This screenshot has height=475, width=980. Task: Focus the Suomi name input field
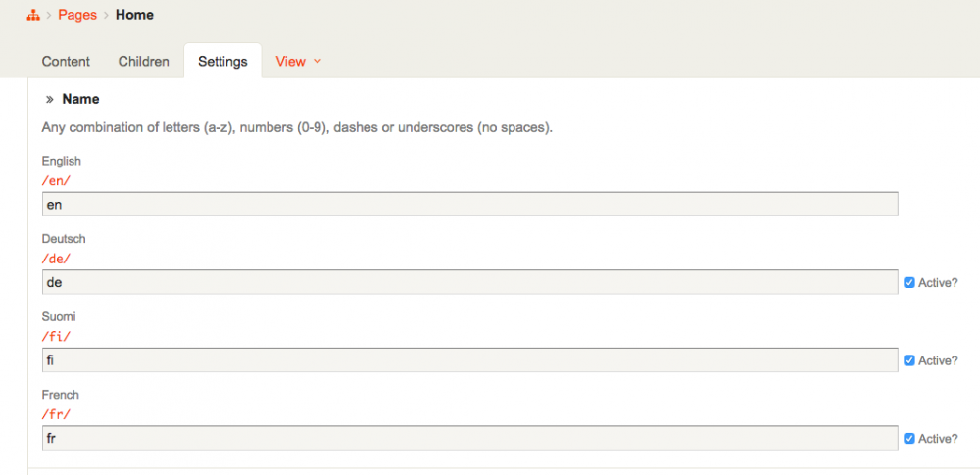469,360
